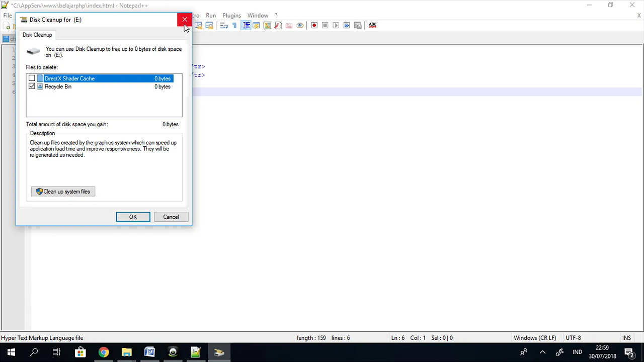Toggle synchronize vertical scrolling in Notepad++ toolbar
Image resolution: width=644 pixels, height=362 pixels.
tap(198, 25)
